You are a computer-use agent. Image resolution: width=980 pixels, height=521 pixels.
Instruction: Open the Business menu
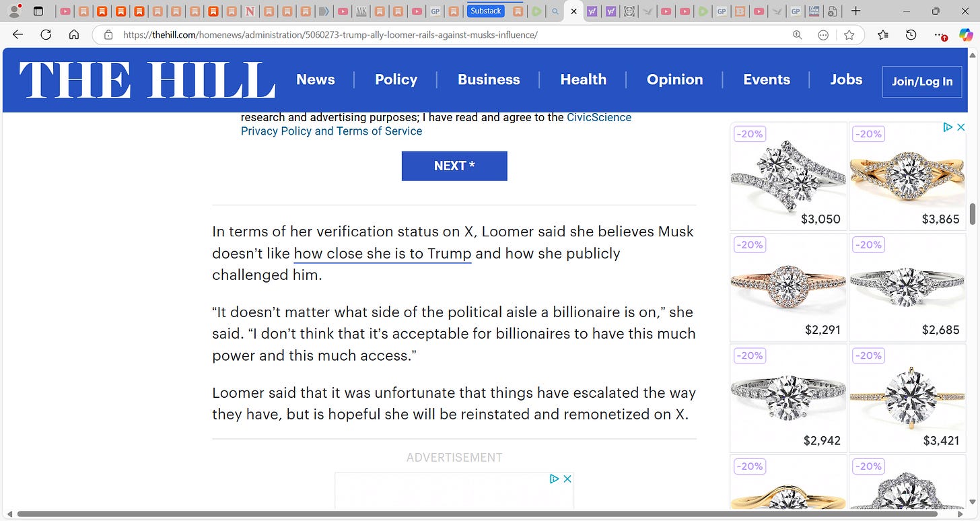489,79
